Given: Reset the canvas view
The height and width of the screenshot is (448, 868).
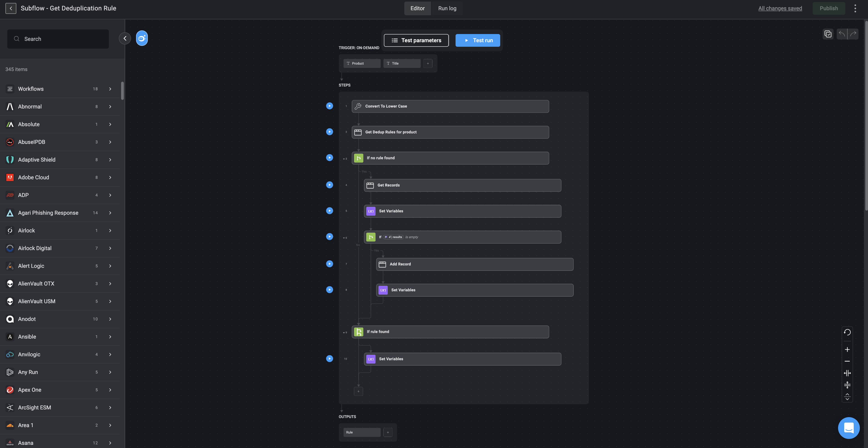Looking at the screenshot, I should coord(847,333).
